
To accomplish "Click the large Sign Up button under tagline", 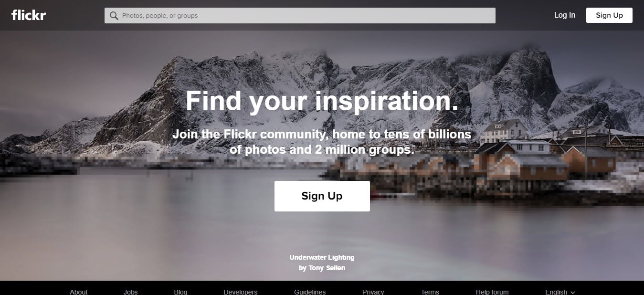I will coord(322,196).
